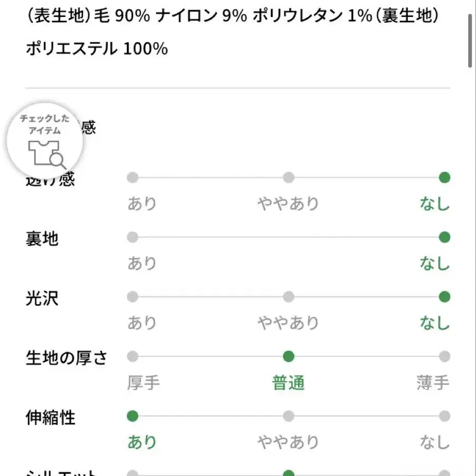Screen dimensions: 476x476
Task: Select 透け感 'ややあり' middle dot
Action: pos(288,178)
